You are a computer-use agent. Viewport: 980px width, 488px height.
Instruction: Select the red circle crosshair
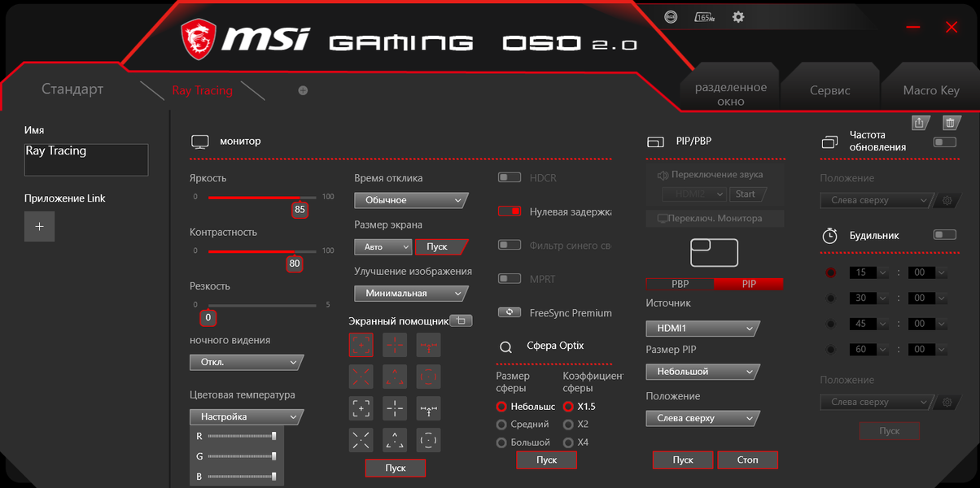coord(428,376)
